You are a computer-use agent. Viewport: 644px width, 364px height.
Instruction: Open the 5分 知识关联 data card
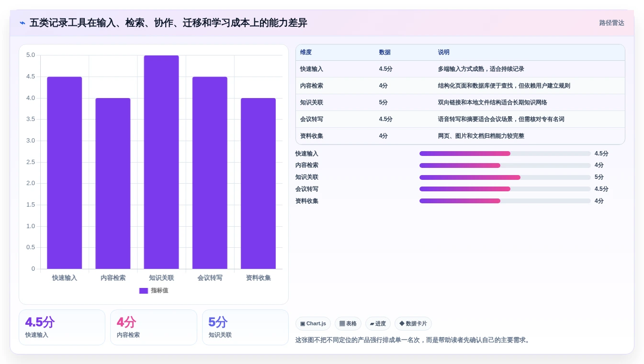[x=245, y=327]
